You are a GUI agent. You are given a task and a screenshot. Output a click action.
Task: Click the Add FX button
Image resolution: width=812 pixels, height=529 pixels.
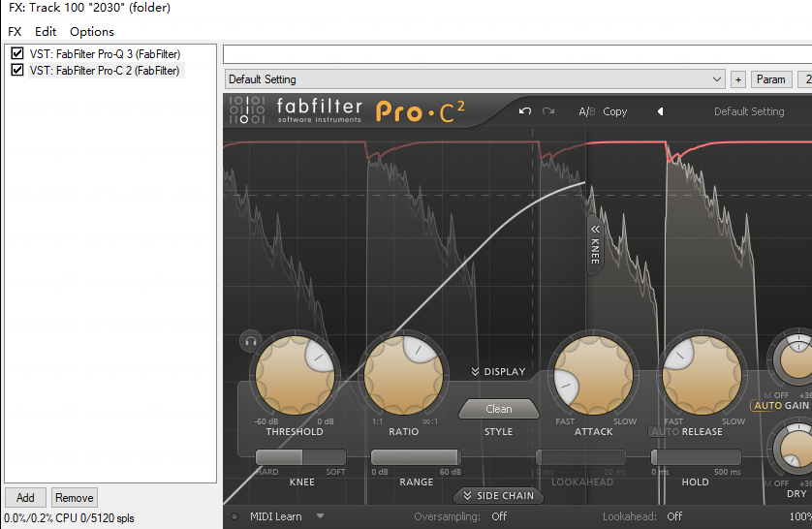coord(25,497)
